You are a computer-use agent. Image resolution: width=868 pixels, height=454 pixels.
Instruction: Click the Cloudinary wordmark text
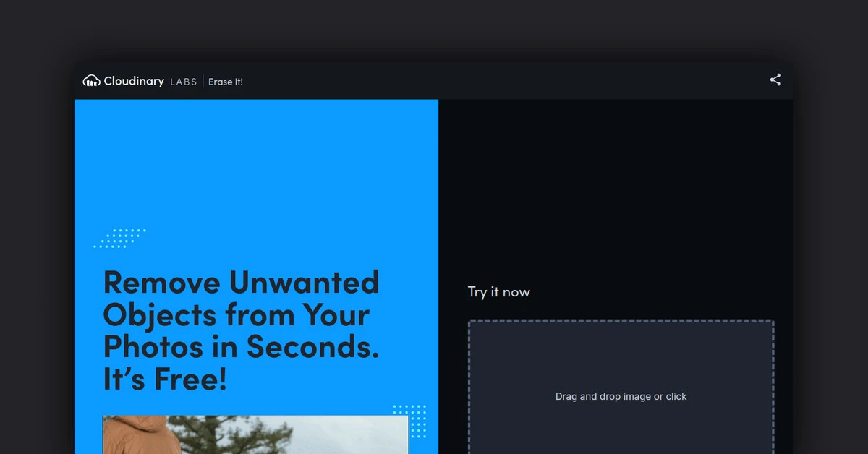click(x=134, y=81)
